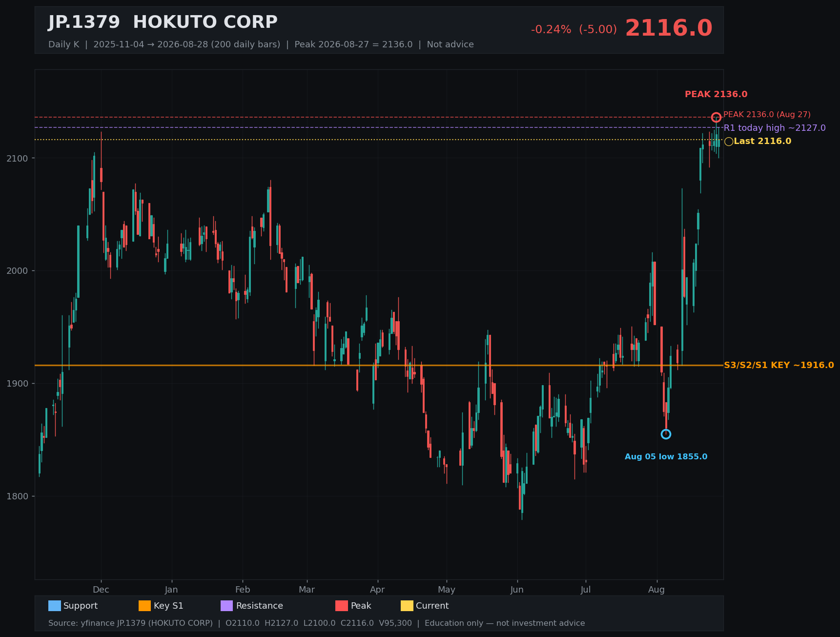This screenshot has width=840, height=637.
Task: Click the "Resistance" legend text
Action: [260, 606]
